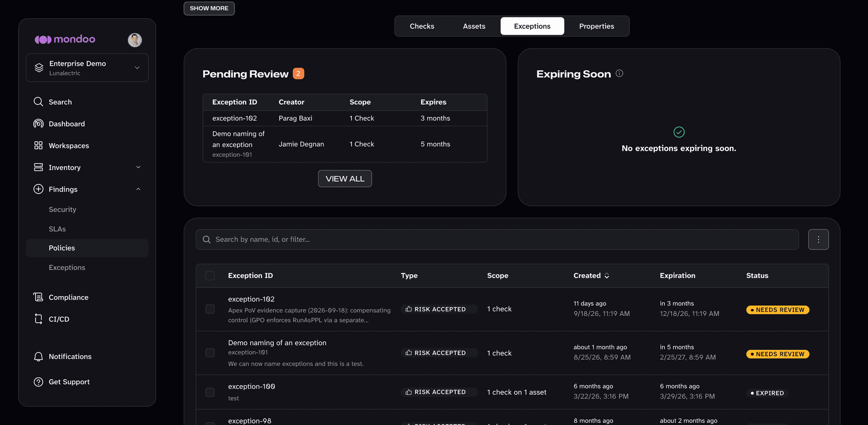The height and width of the screenshot is (425, 868).
Task: Click the exceptions search input field
Action: [x=497, y=240]
